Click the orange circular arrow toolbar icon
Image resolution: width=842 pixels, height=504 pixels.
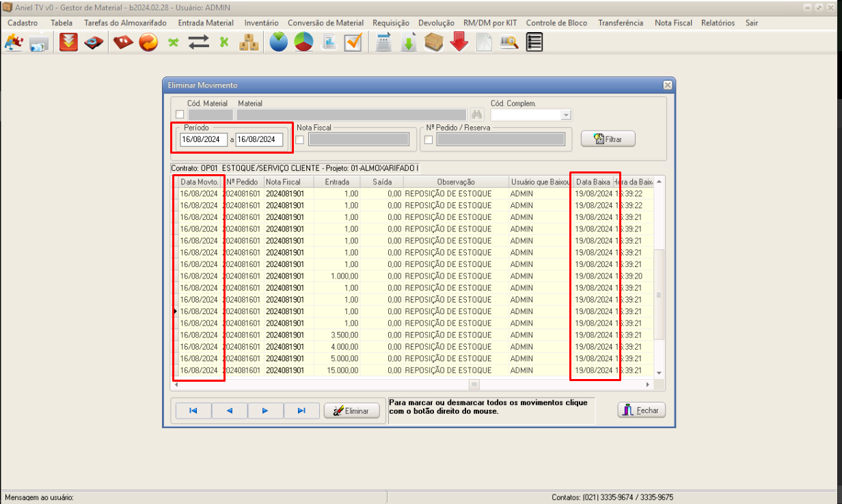click(x=148, y=42)
